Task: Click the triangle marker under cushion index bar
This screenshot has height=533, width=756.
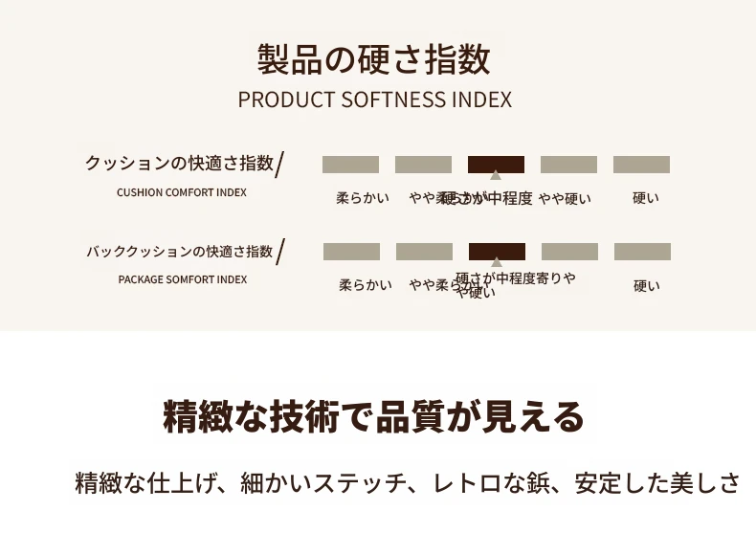Action: [496, 175]
